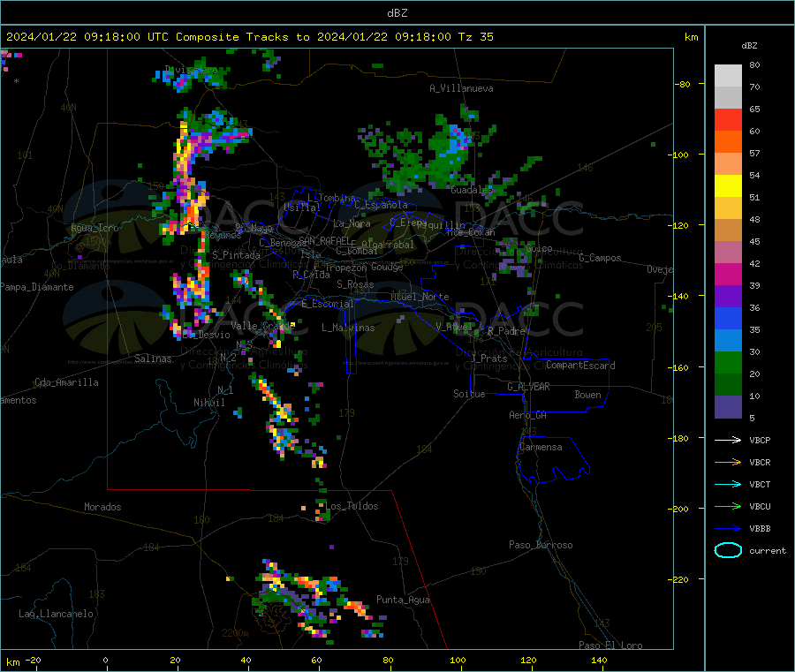This screenshot has width=795, height=672.
Task: Select the dark purple 10 dBZ color swatch
Action: tap(728, 407)
